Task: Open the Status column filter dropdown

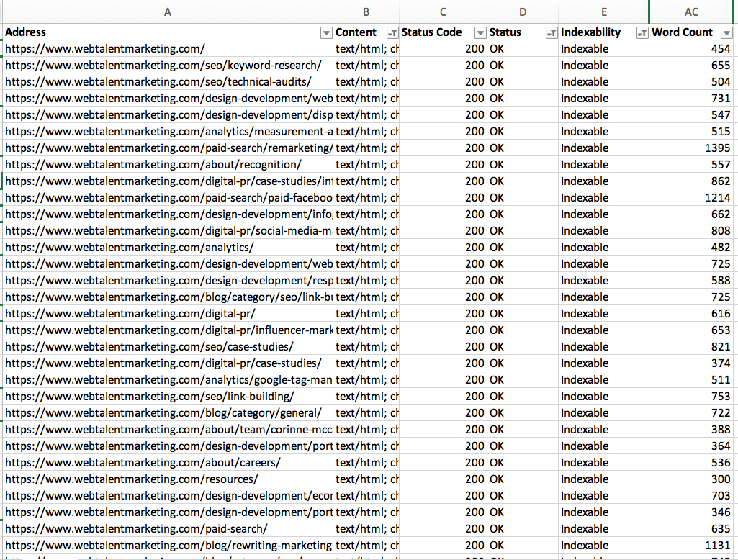Action: [551, 32]
